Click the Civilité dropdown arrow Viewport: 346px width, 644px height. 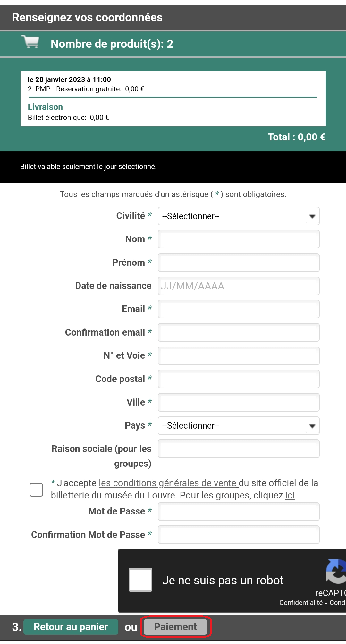click(x=311, y=216)
